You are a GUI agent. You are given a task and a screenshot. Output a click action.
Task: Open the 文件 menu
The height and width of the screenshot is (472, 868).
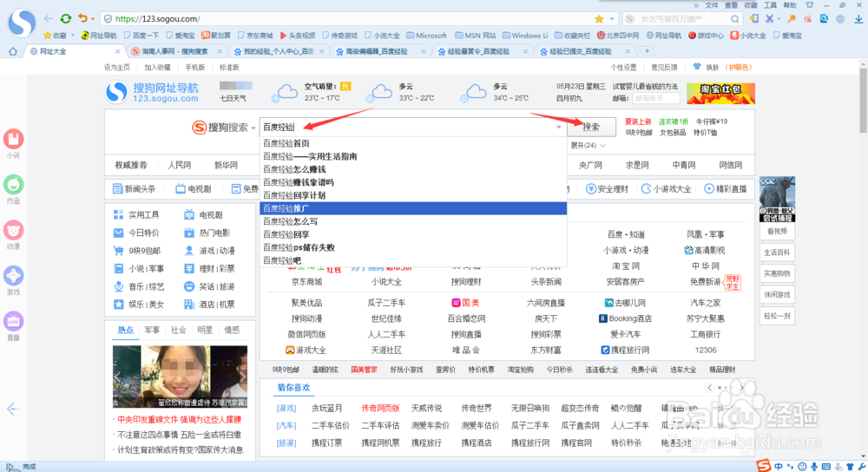(712, 5)
